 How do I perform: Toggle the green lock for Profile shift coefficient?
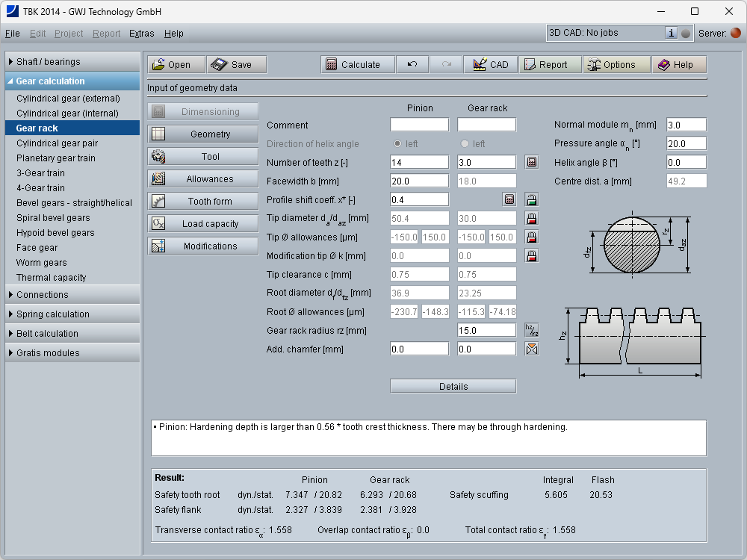click(x=531, y=199)
